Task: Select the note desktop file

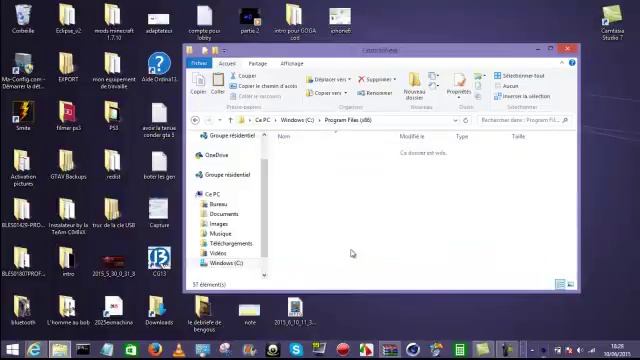Action: click(250, 314)
